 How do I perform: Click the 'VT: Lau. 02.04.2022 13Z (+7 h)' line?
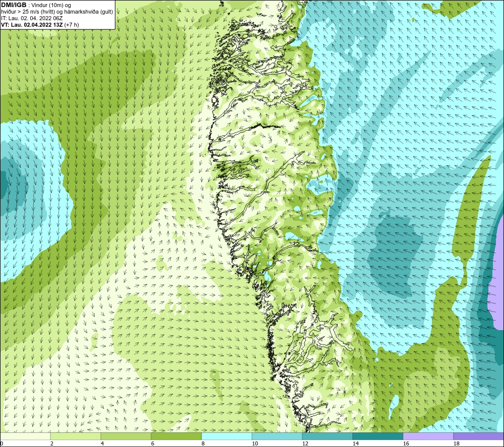pos(40,25)
